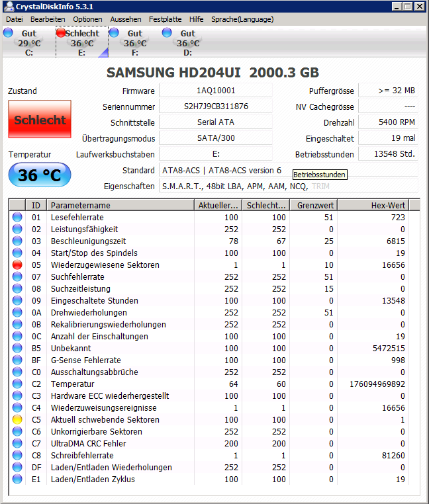Open the Hilfe menu
Viewport: 429px width, 504px height.
197,19
